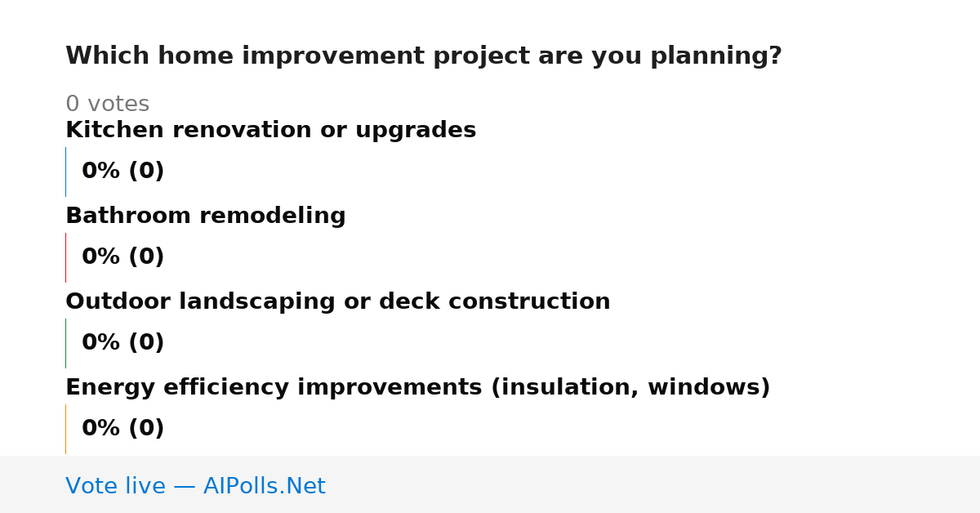
Task: Click the word 'insulation' in last option
Action: (565, 388)
